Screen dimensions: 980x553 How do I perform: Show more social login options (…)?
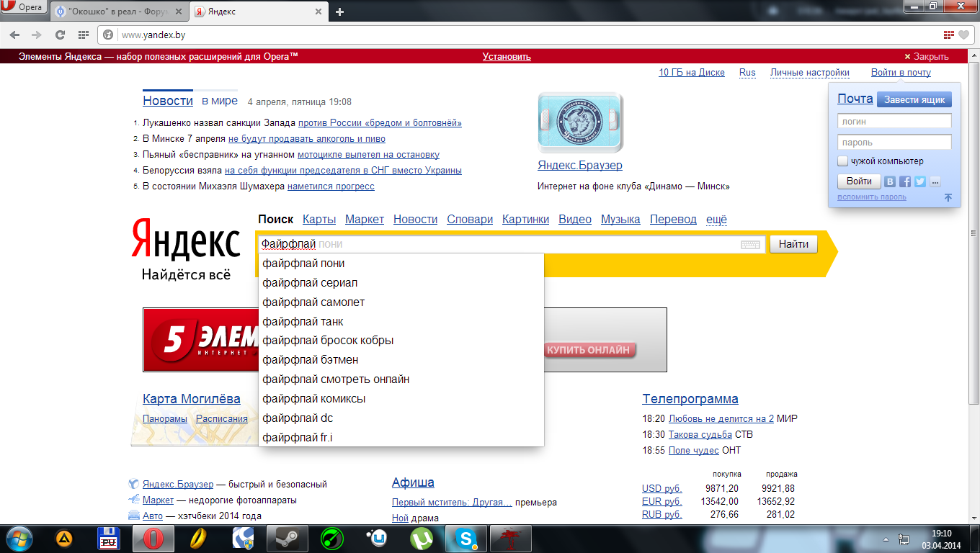coord(935,181)
